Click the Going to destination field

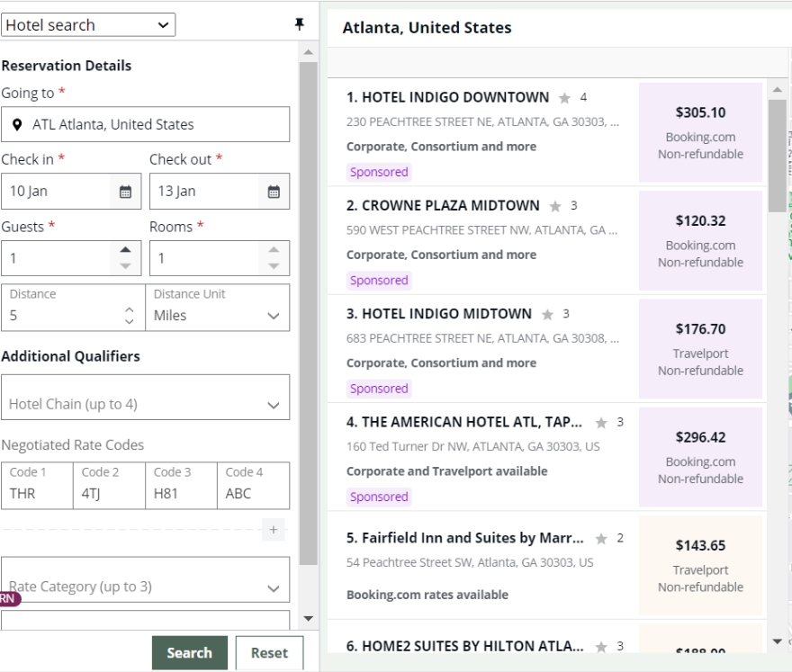[146, 124]
